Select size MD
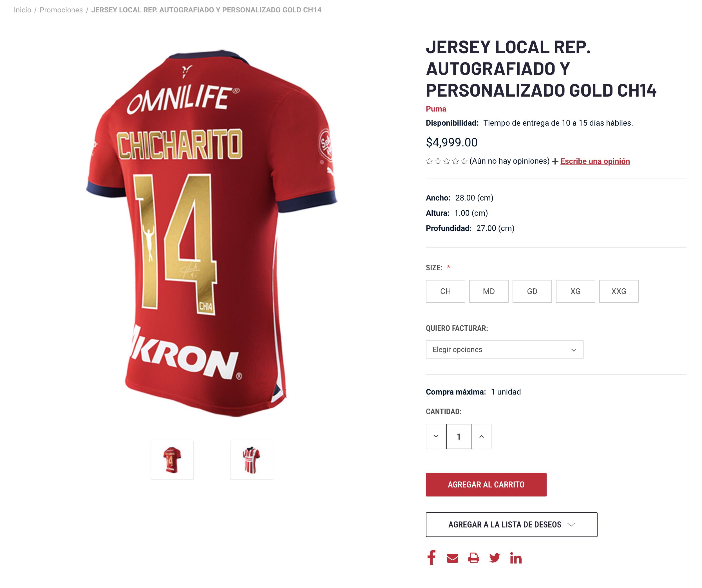Screen dimensions: 702x588 tap(489, 291)
